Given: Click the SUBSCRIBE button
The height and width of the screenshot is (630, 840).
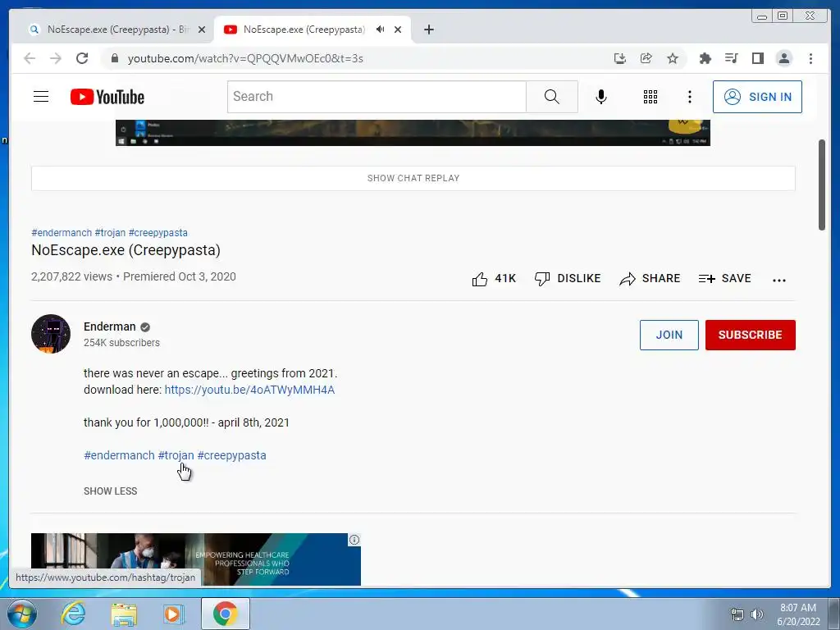Looking at the screenshot, I should pyautogui.click(x=750, y=335).
